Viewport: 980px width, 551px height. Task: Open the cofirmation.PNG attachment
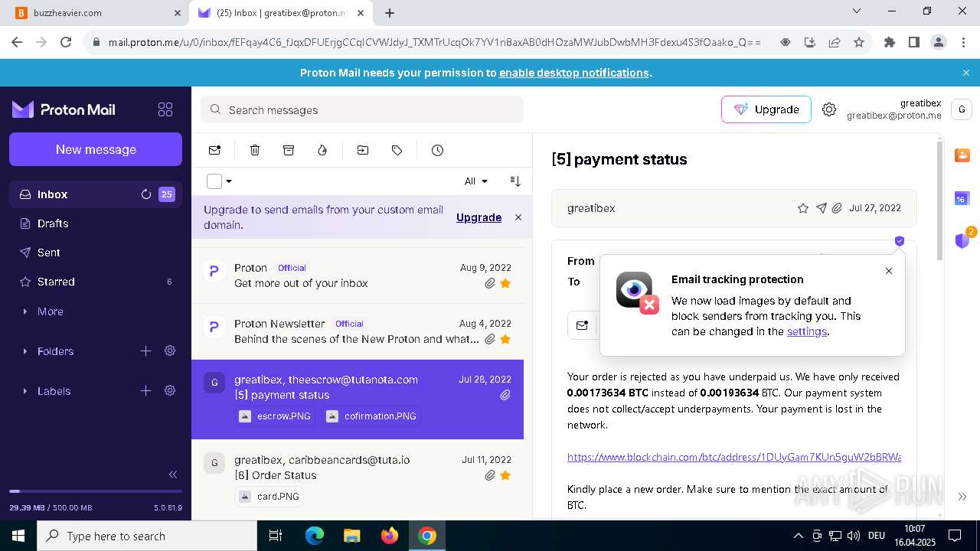pos(371,416)
